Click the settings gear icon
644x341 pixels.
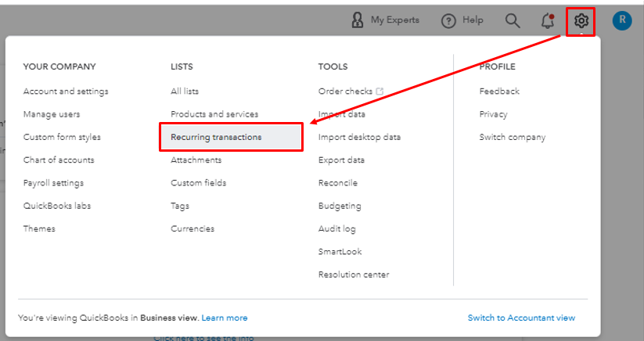tap(581, 21)
